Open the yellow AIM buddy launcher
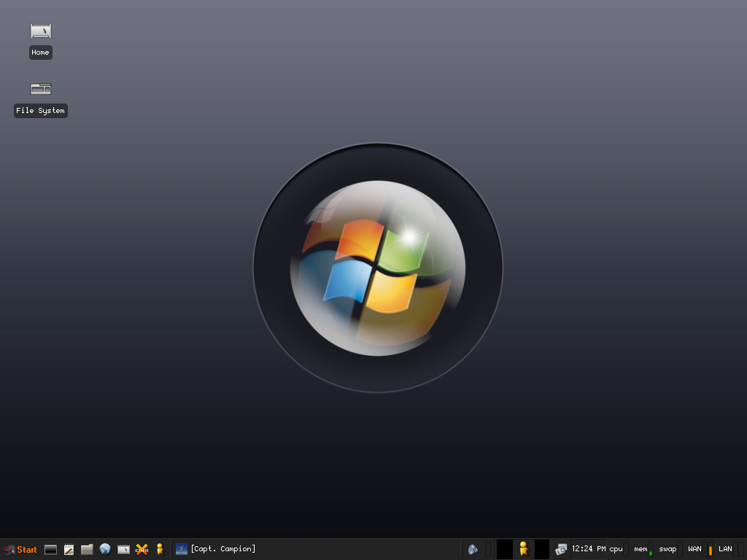The image size is (747, 560). click(x=160, y=549)
